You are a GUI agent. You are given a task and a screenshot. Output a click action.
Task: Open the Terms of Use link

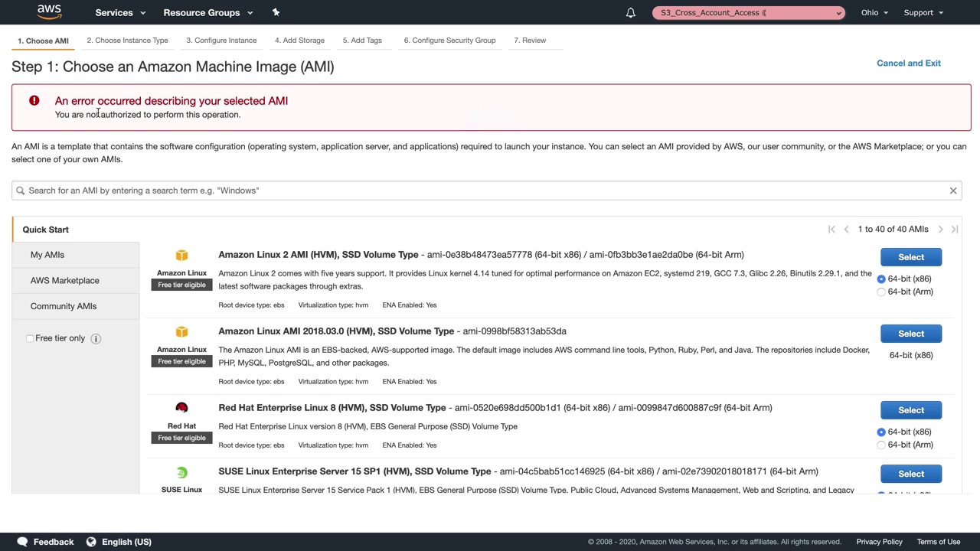point(939,542)
